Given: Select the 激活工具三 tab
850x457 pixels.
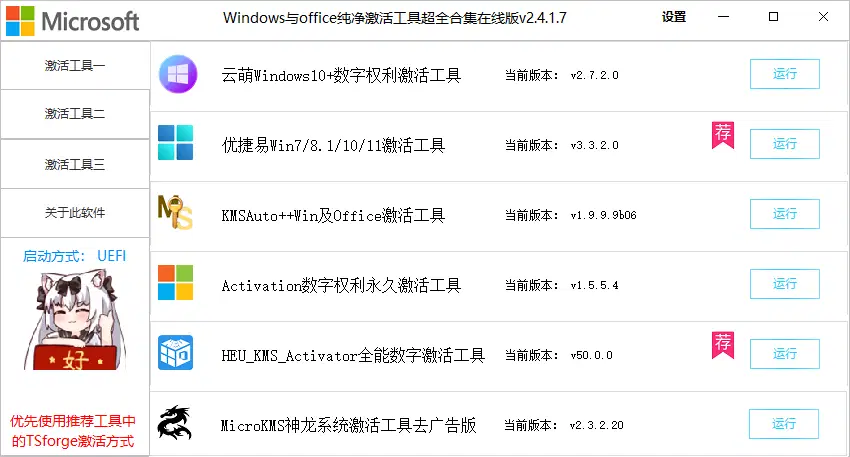Looking at the screenshot, I should [75, 164].
